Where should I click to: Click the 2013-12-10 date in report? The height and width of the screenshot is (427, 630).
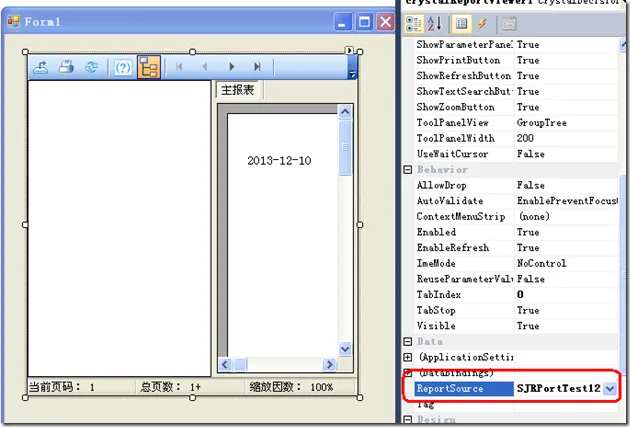click(279, 161)
